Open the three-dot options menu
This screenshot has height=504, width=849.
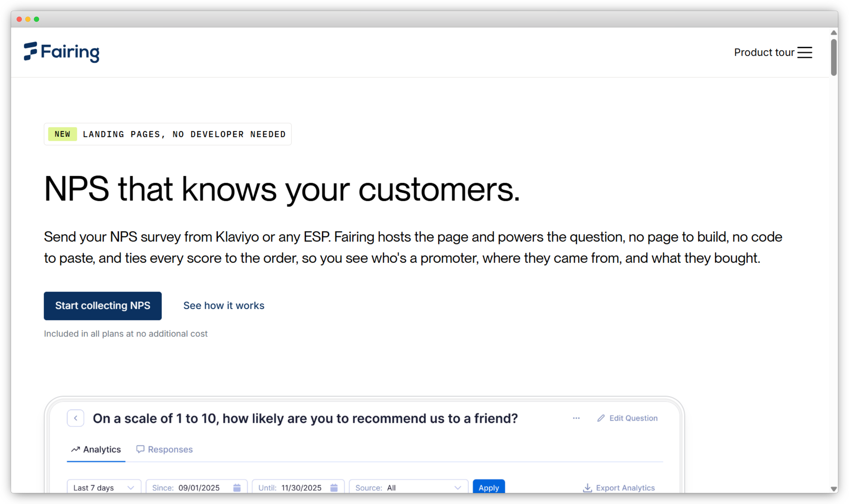576,418
